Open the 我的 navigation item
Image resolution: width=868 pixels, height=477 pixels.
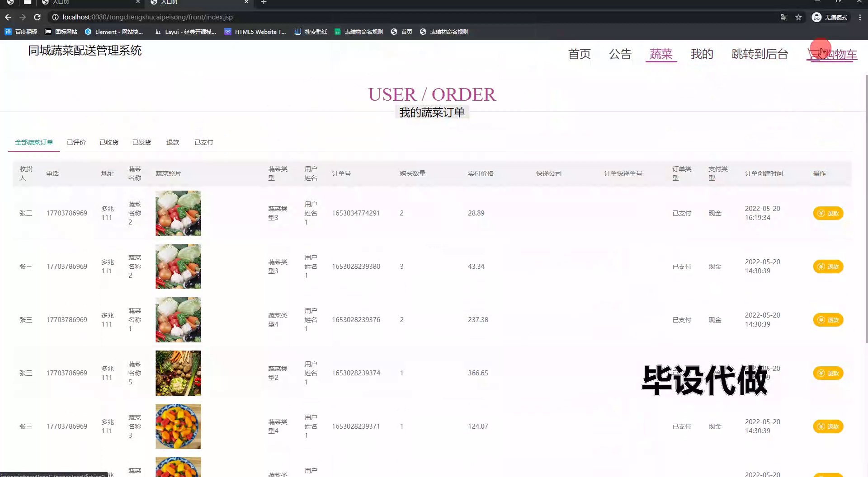coord(702,54)
